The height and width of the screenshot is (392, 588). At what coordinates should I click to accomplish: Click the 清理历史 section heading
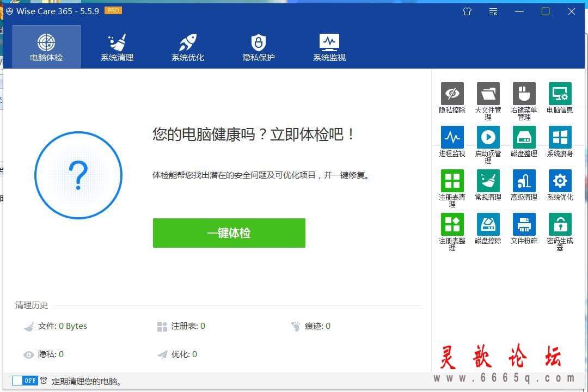coord(32,305)
